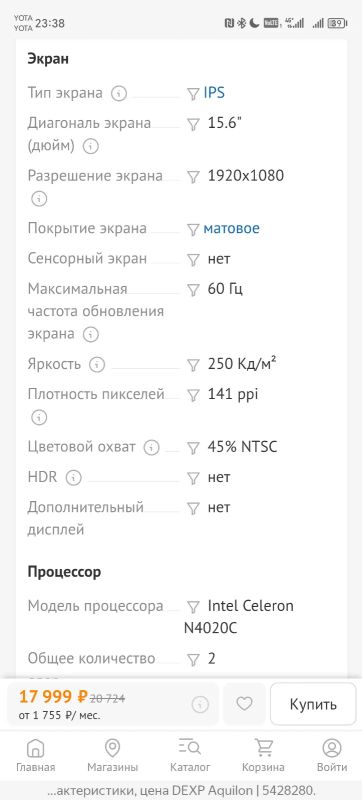
Task: Tap info icon next to Тип экрана
Action: [119, 93]
